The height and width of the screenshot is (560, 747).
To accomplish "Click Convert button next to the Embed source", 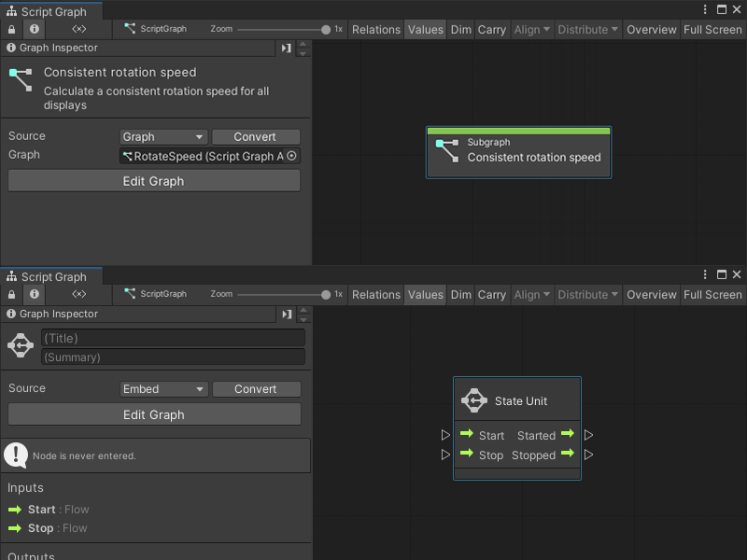I will (256, 389).
